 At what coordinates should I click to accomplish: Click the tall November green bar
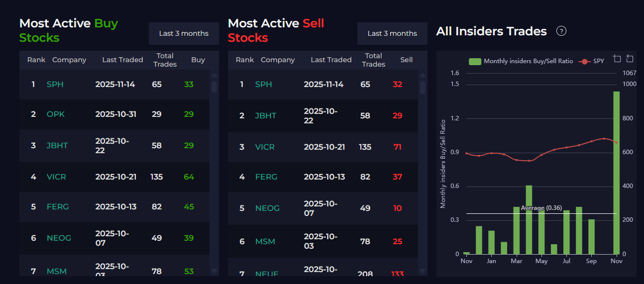pos(616,173)
